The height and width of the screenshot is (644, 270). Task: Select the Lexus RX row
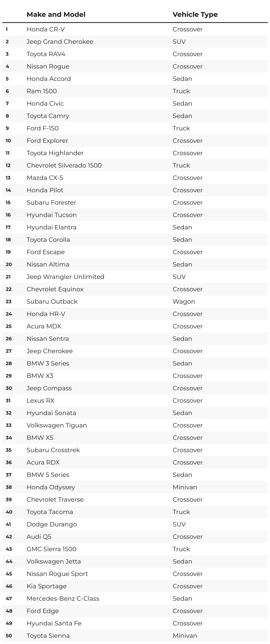135,400
